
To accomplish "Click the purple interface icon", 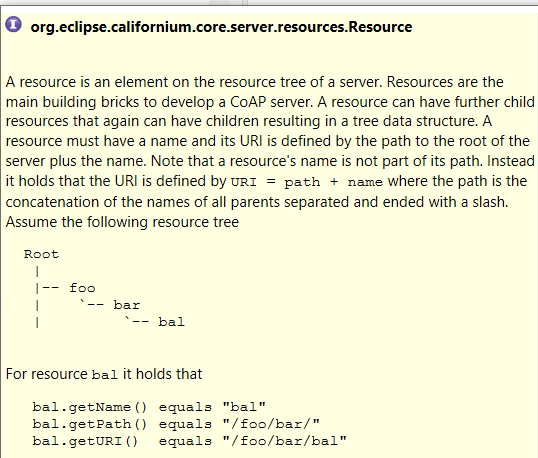I will [13, 24].
